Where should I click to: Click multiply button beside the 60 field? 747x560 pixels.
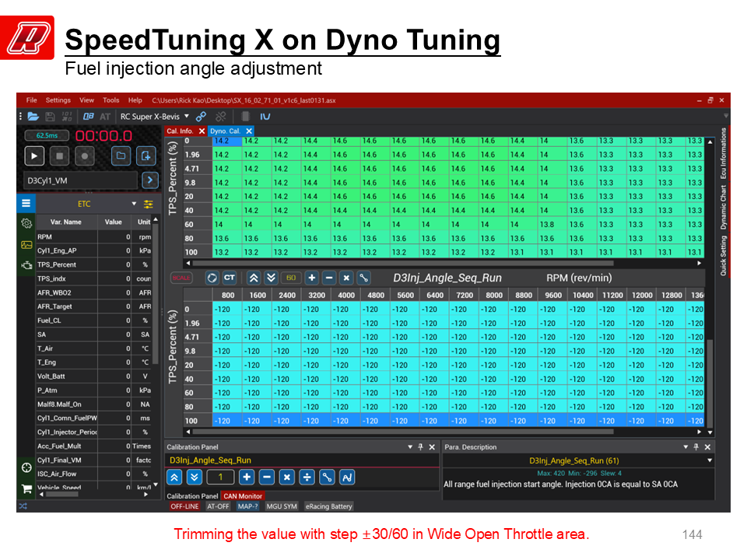point(346,278)
